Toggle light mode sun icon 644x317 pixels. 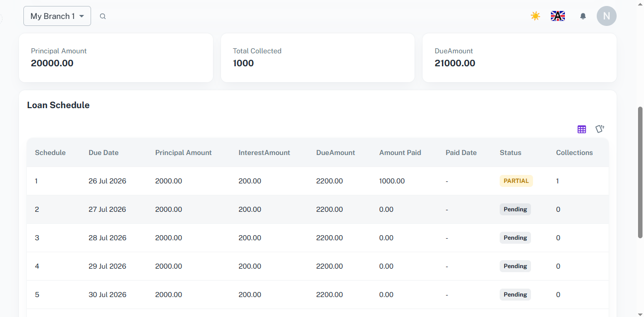click(x=536, y=16)
